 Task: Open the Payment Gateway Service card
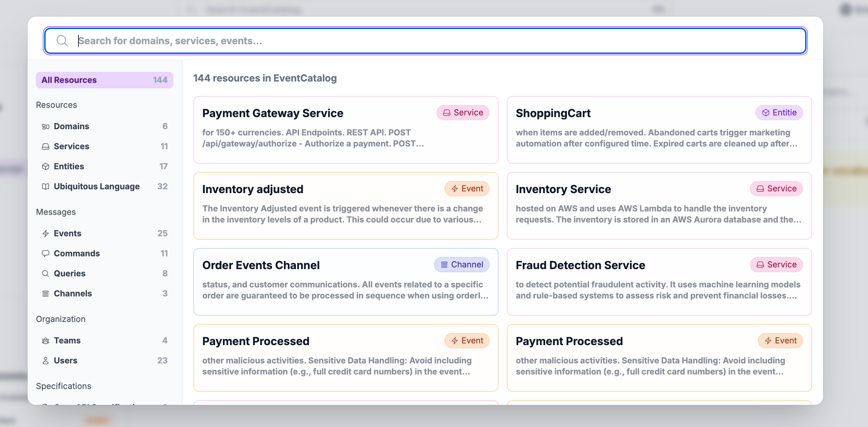tap(345, 130)
